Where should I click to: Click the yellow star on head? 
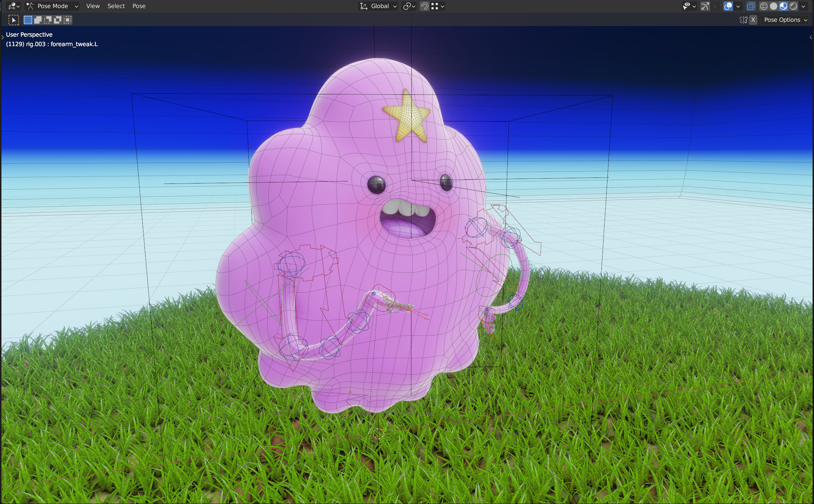tap(408, 116)
